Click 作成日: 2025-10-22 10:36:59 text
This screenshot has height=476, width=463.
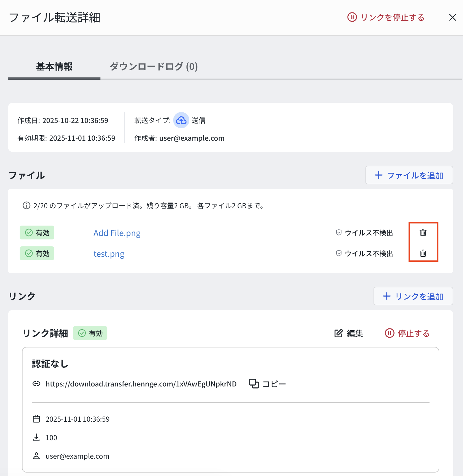[x=63, y=120]
